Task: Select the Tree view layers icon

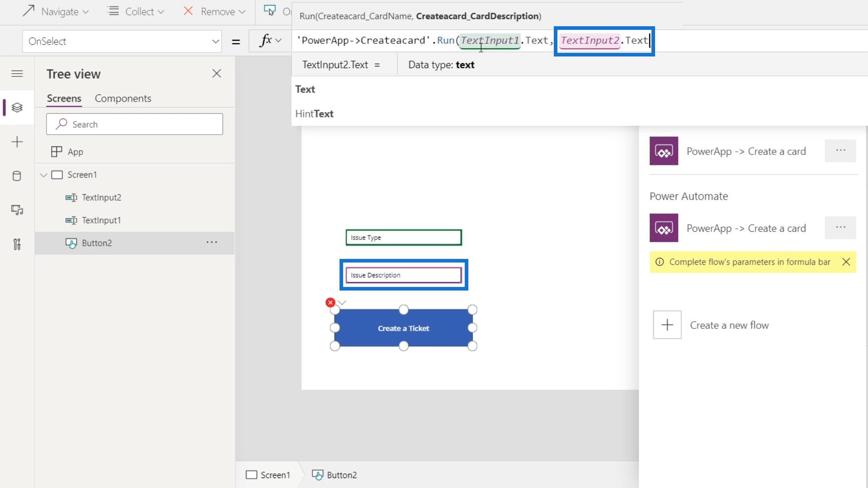Action: coord(17,108)
